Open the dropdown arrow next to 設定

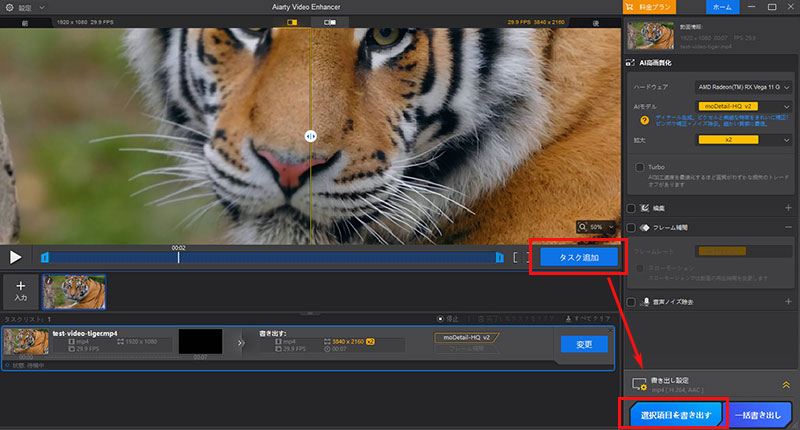point(42,8)
